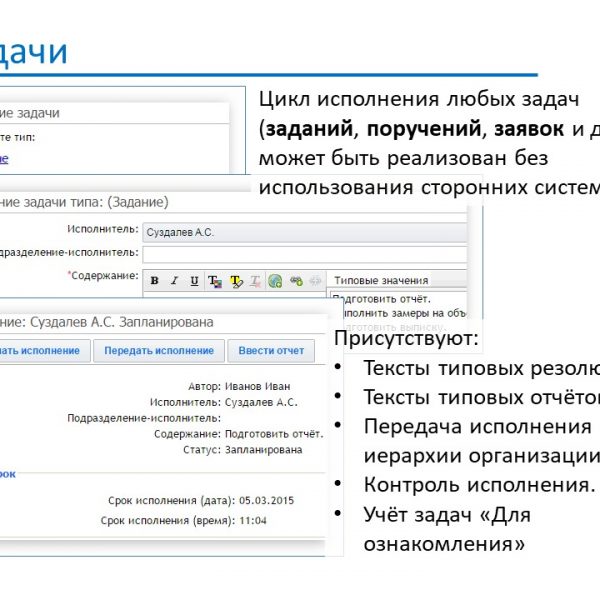Click the text color icon in the editor toolbar
The width and height of the screenshot is (600, 600).
pos(215,281)
